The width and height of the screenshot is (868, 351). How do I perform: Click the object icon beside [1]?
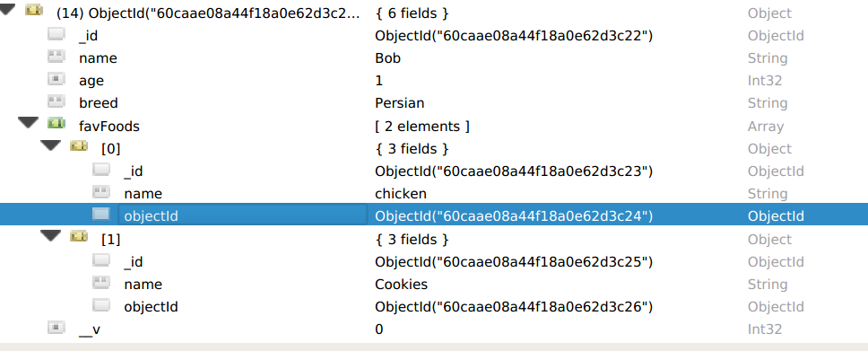(x=79, y=236)
